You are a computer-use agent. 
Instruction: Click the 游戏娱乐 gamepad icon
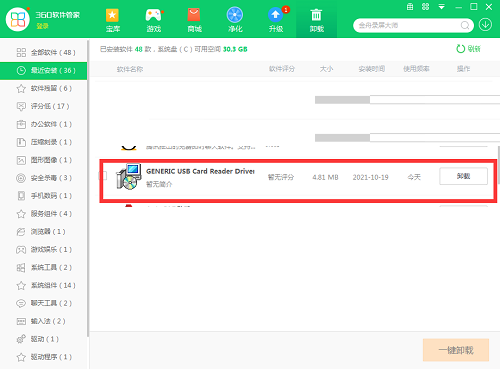[21, 249]
